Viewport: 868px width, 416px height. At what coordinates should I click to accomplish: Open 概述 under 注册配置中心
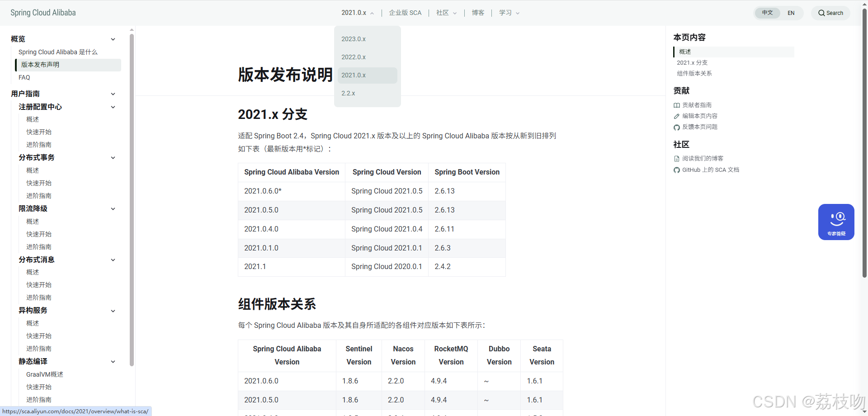click(x=33, y=119)
